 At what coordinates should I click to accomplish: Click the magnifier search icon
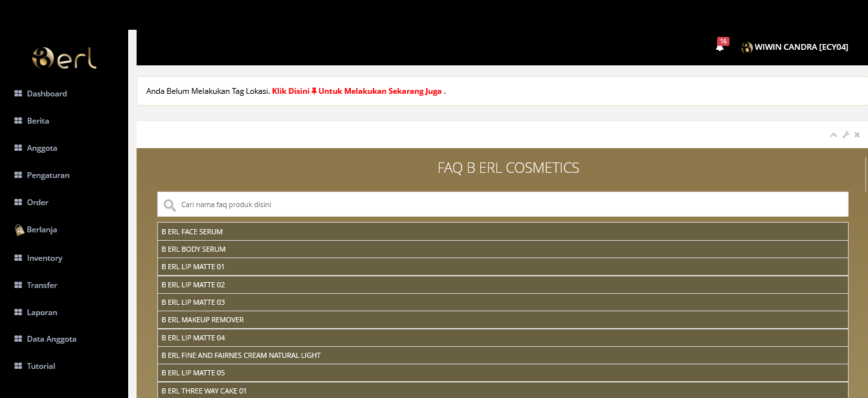click(170, 205)
